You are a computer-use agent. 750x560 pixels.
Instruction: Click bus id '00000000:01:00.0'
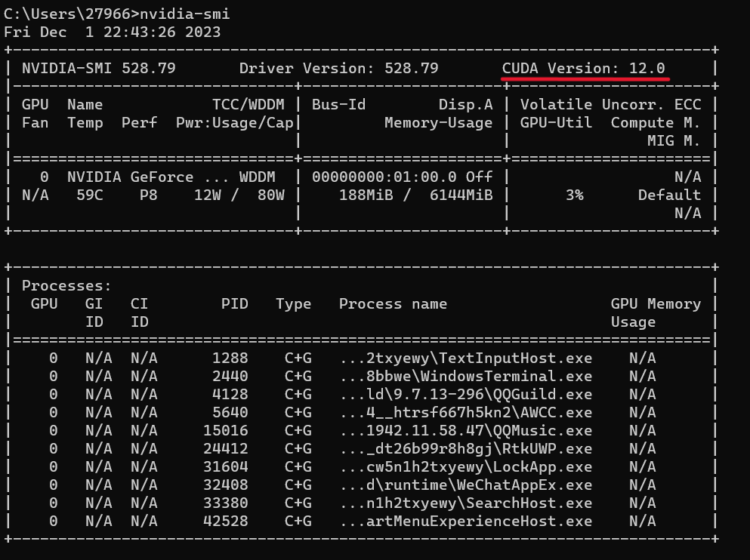point(384,177)
